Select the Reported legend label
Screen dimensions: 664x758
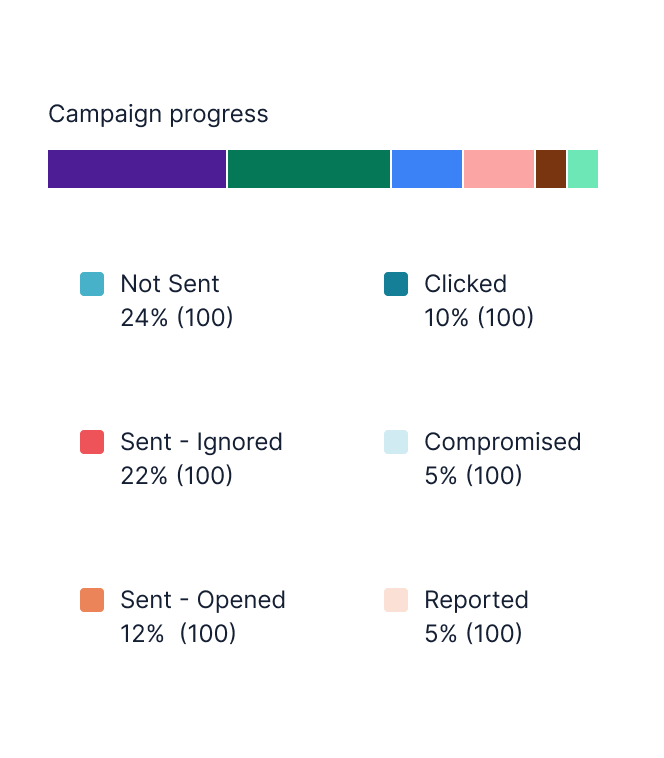pyautogui.click(x=476, y=600)
